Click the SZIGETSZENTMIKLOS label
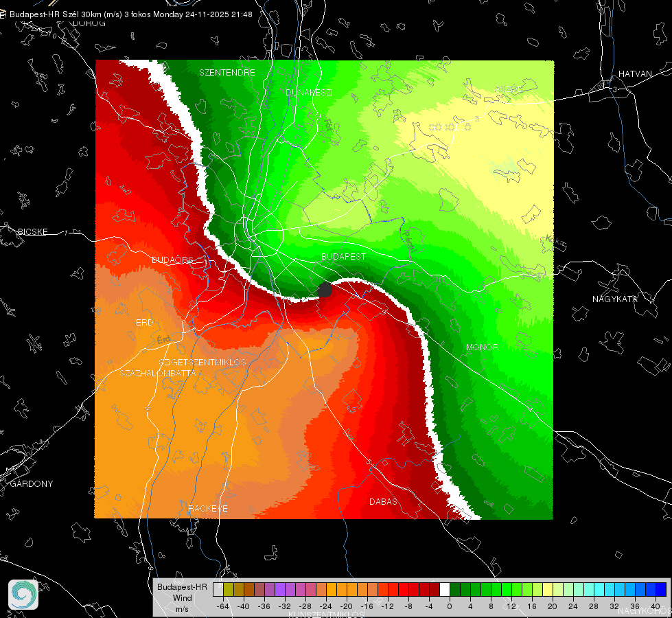 [x=202, y=362]
